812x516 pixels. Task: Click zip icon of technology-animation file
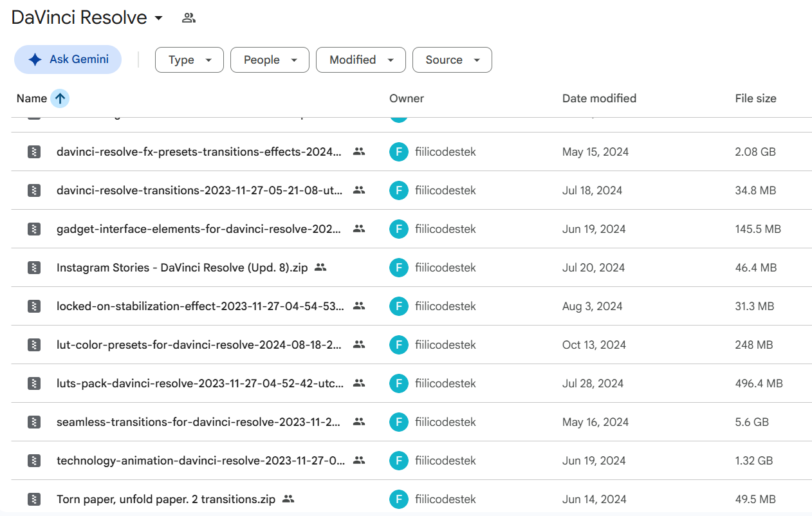pyautogui.click(x=34, y=461)
